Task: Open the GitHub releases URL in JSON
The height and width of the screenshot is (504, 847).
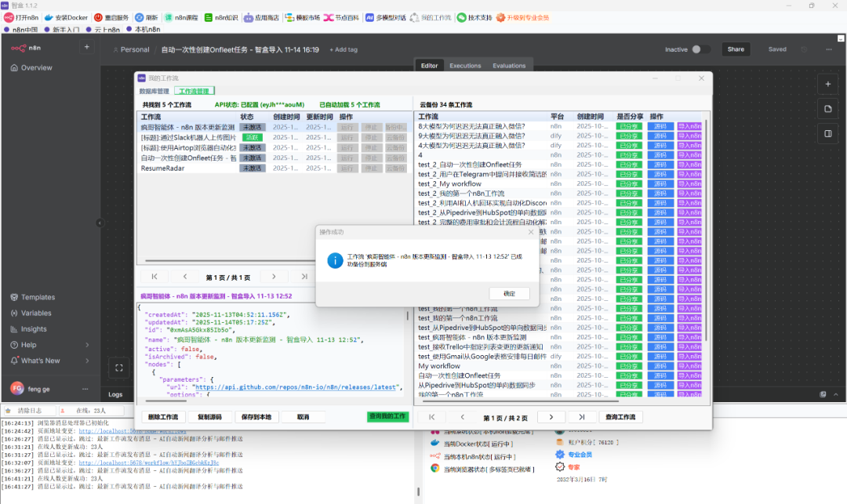Action: point(296,387)
